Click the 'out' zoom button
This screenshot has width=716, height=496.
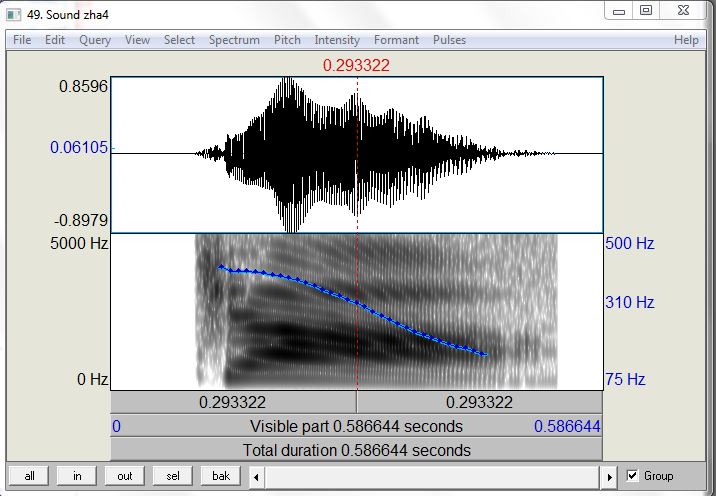click(x=125, y=476)
